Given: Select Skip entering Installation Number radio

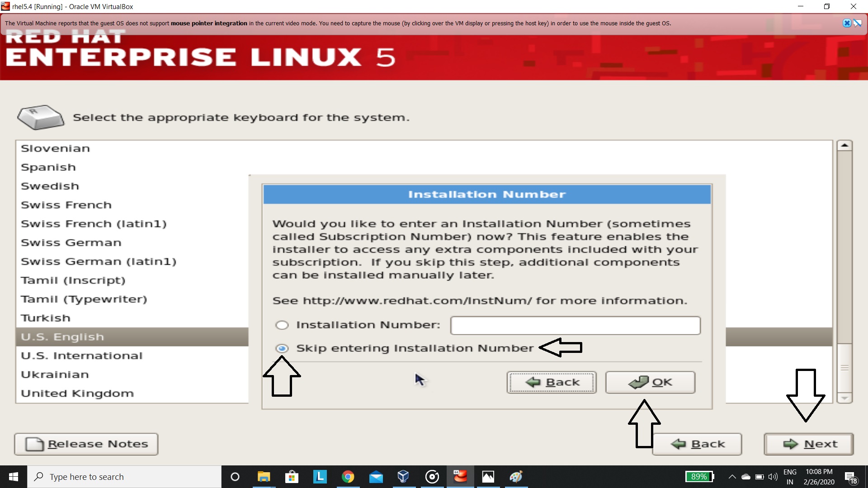Looking at the screenshot, I should (x=282, y=348).
